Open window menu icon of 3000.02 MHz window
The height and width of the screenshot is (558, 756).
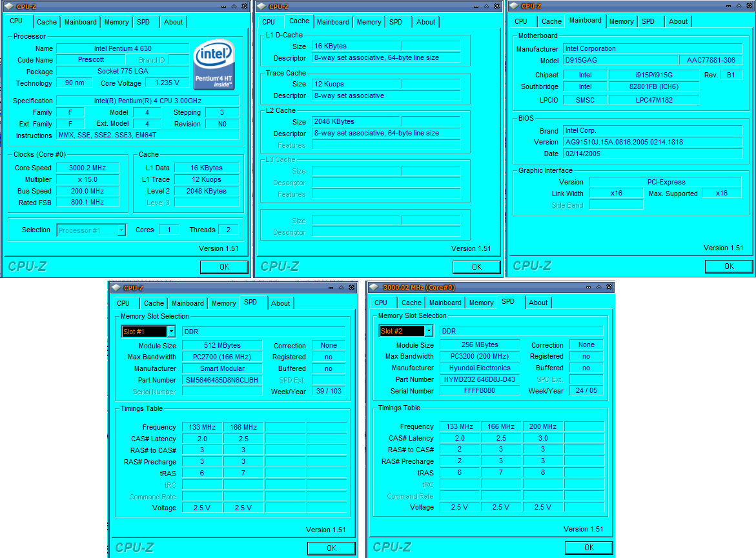click(374, 287)
